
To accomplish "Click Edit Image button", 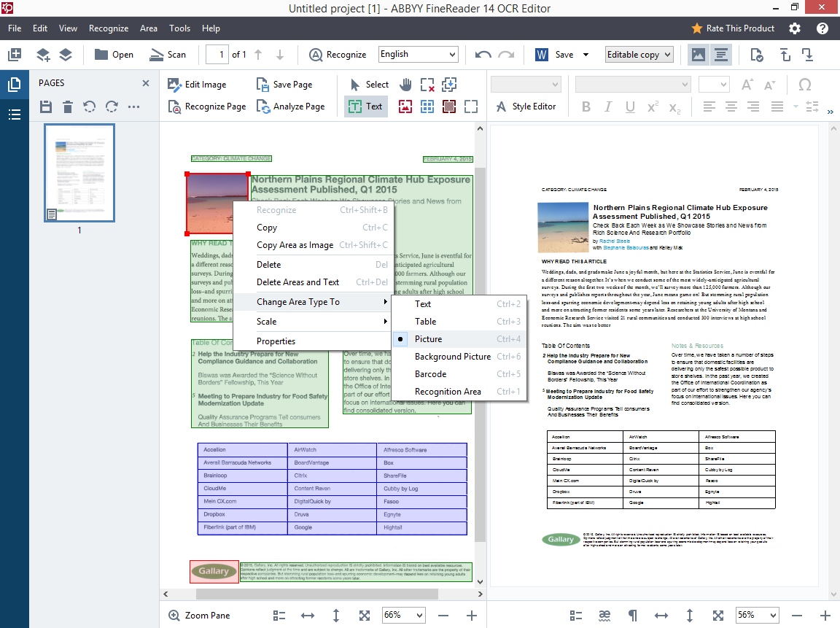I will tap(197, 85).
